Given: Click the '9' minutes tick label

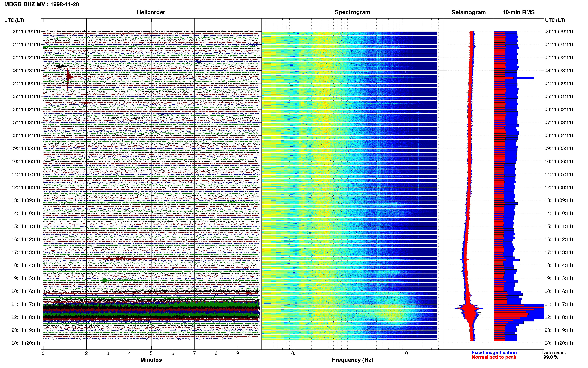Looking at the screenshot, I should coord(238,353).
